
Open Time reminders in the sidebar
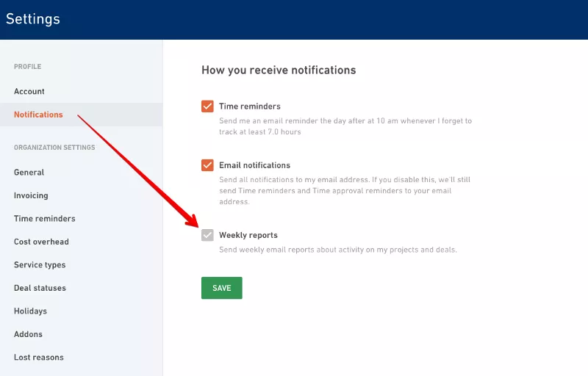click(x=45, y=219)
